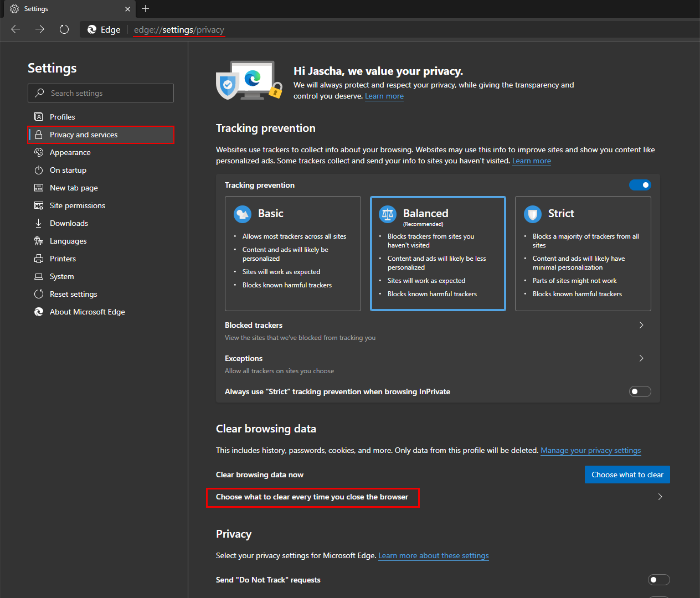Expand Blocked trackers chevron
Viewport: 700px width, 598px height.
[641, 325]
